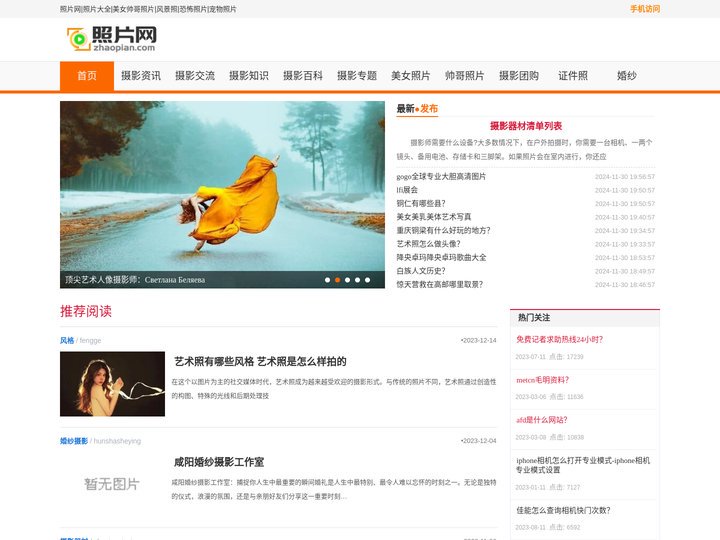Open the portrait thumbnail of the art-photo article
The height and width of the screenshot is (540, 720).
[112, 384]
